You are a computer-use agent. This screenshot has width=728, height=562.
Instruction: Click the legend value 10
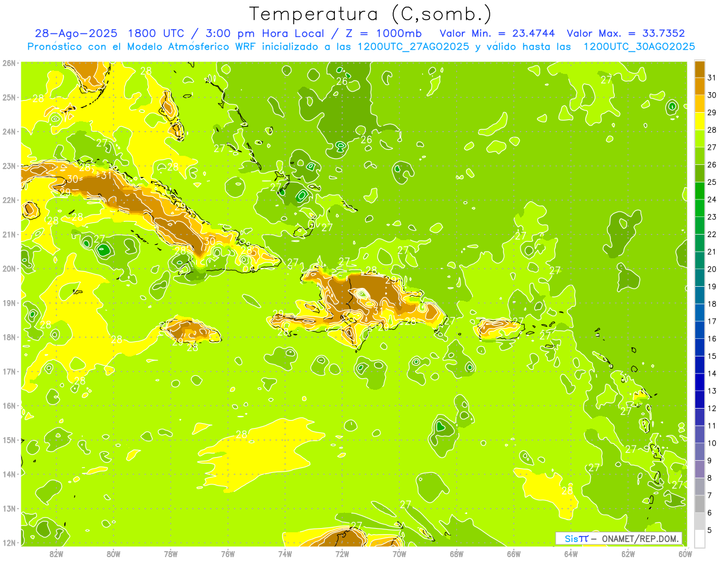tap(712, 443)
